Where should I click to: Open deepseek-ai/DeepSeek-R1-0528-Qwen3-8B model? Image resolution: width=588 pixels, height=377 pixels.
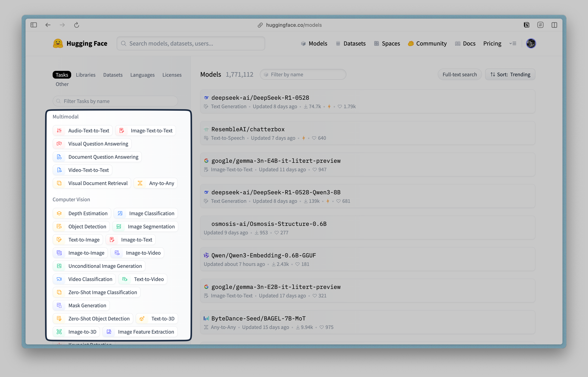coord(367,196)
